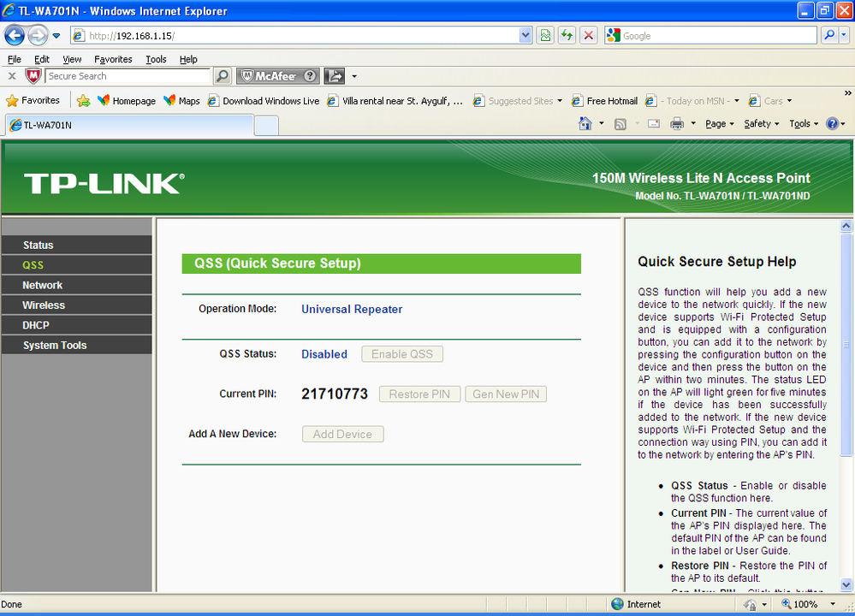
Task: Expand the favorites bar overflow chevron
Action: pos(848,93)
